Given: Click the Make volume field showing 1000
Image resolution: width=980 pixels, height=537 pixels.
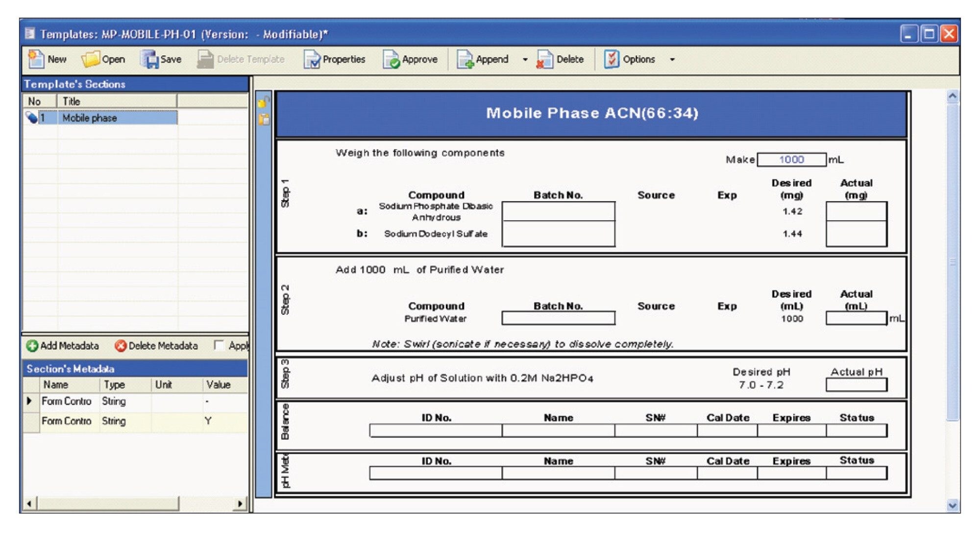Looking at the screenshot, I should tap(792, 159).
